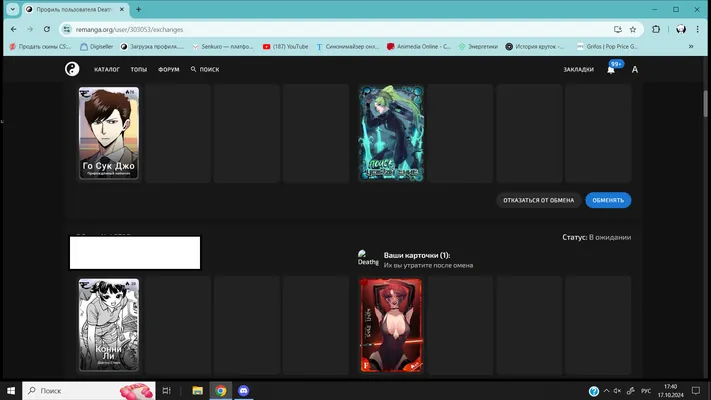Select the red-haired character card
Image resolution: width=711 pixels, height=400 pixels.
391,325
